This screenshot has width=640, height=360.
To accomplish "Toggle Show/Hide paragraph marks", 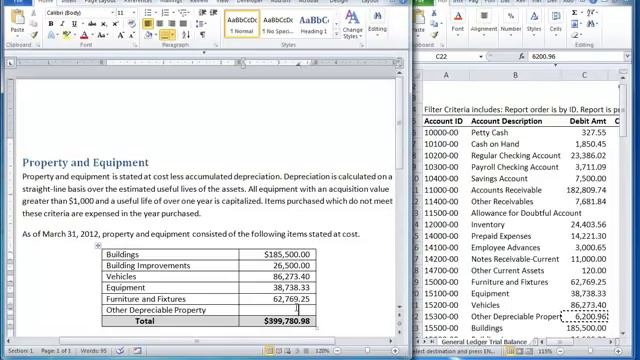I will tap(202, 36).
